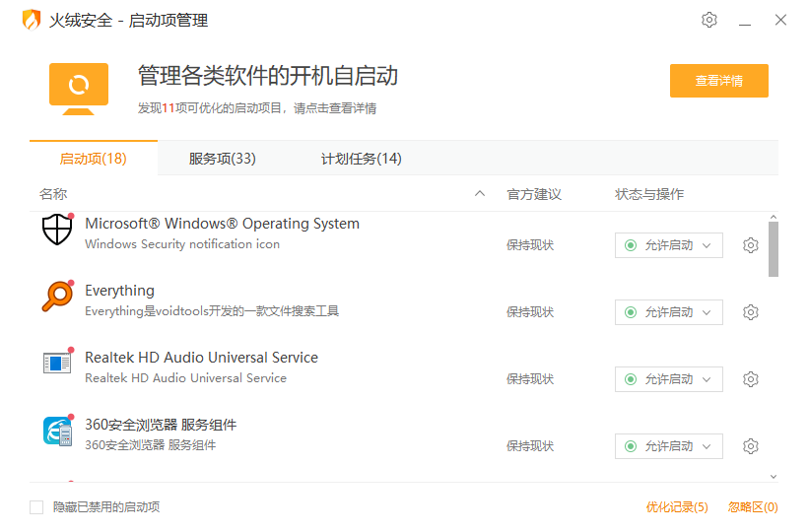The height and width of the screenshot is (532, 808).
Task: Toggle sort arrow in 名称 column header
Action: (x=480, y=194)
